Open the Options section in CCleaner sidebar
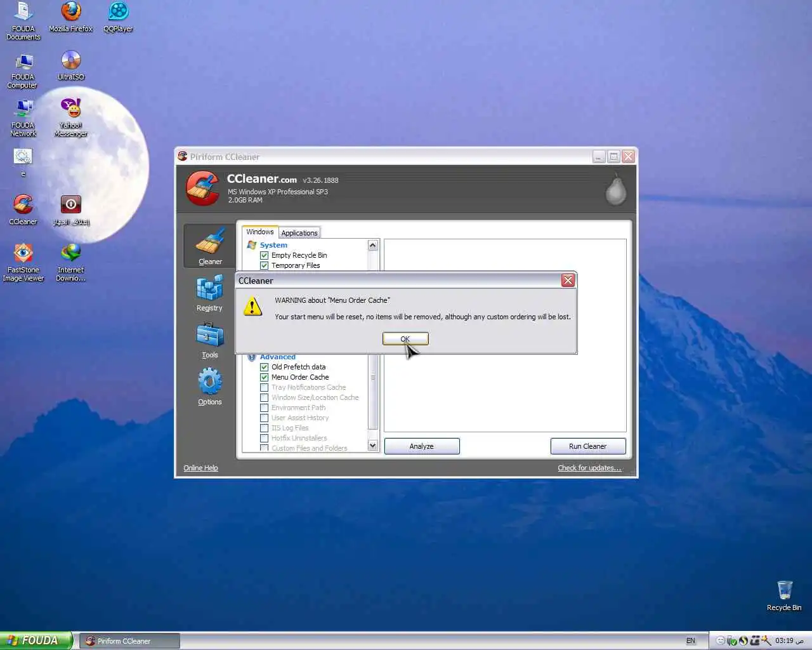Image resolution: width=812 pixels, height=650 pixels. click(x=210, y=387)
